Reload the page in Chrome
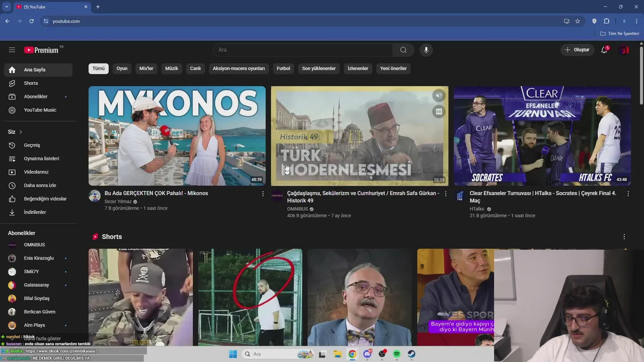The image size is (644, 362). pos(31,21)
